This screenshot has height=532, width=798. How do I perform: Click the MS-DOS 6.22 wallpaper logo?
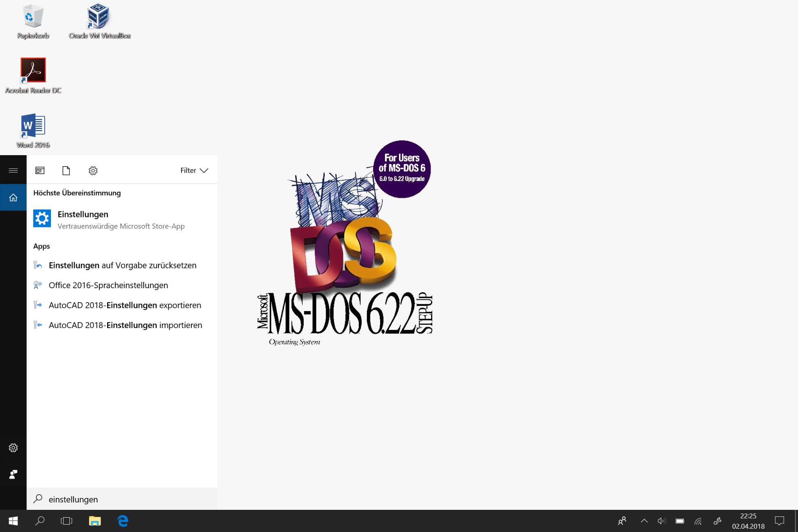click(345, 243)
